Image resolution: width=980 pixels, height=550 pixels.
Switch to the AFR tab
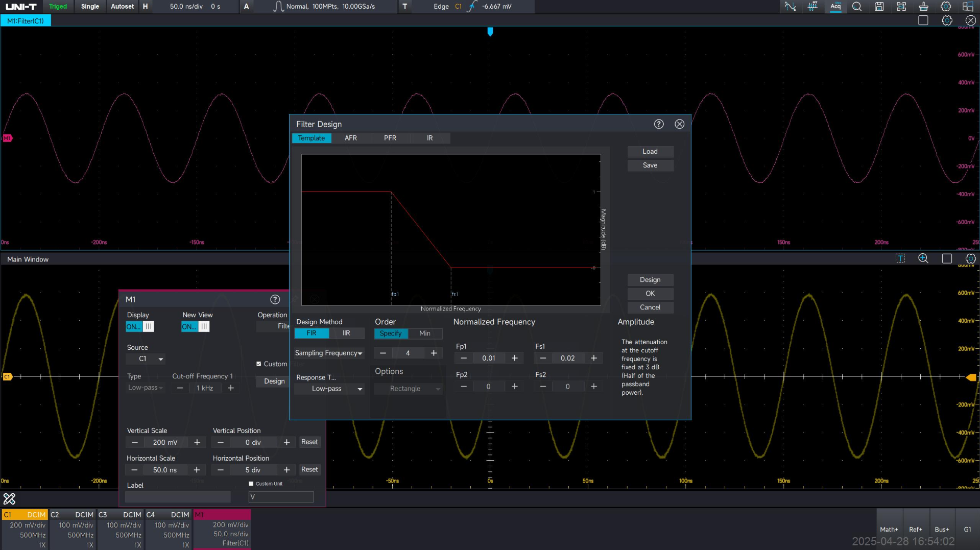tap(350, 138)
